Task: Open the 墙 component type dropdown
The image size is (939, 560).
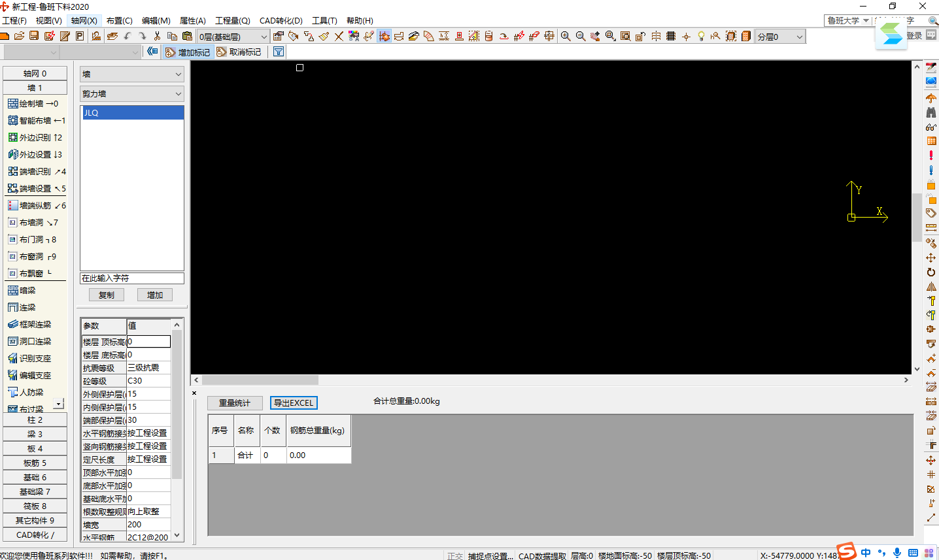Action: pyautogui.click(x=132, y=74)
